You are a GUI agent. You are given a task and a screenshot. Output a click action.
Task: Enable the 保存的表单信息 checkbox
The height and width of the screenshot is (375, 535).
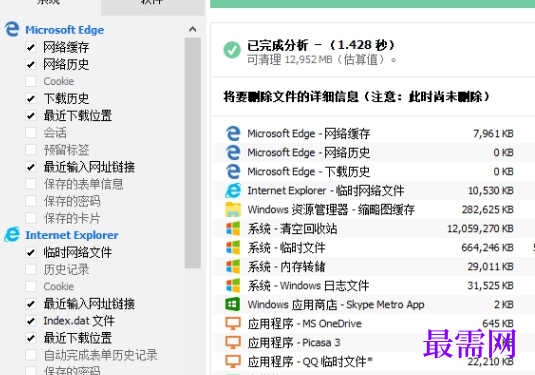coord(31,184)
